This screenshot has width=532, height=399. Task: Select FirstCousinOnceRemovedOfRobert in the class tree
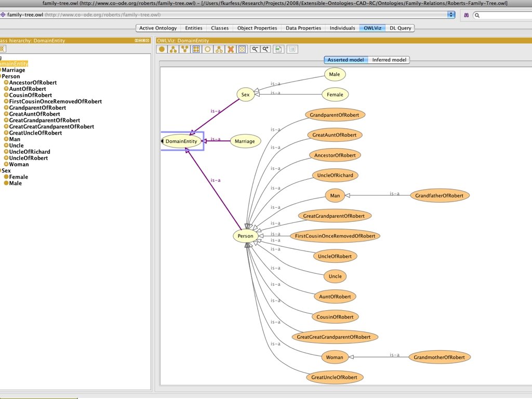point(55,101)
